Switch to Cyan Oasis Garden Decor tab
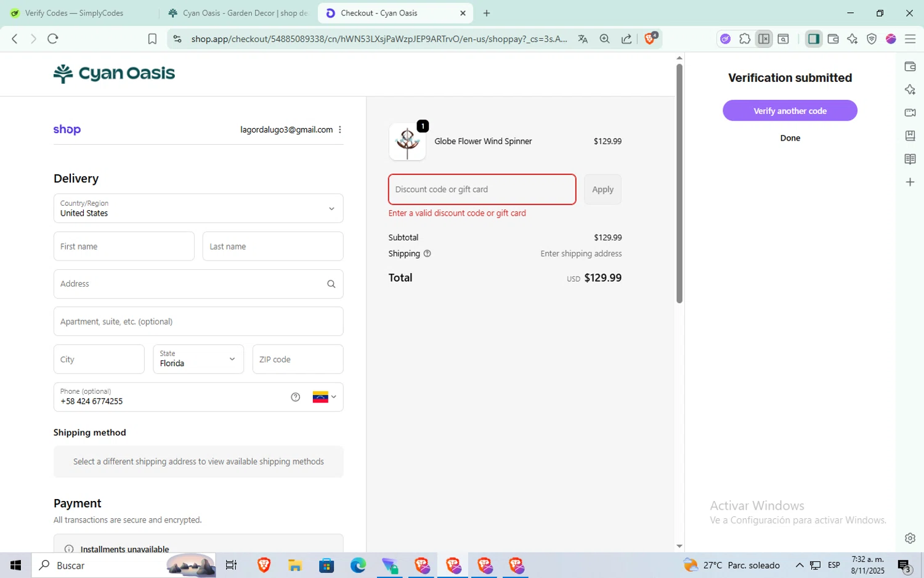The image size is (924, 578). click(238, 13)
